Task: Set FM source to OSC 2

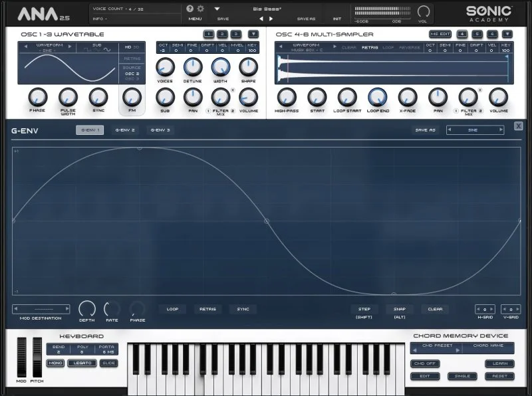Action: [x=132, y=74]
